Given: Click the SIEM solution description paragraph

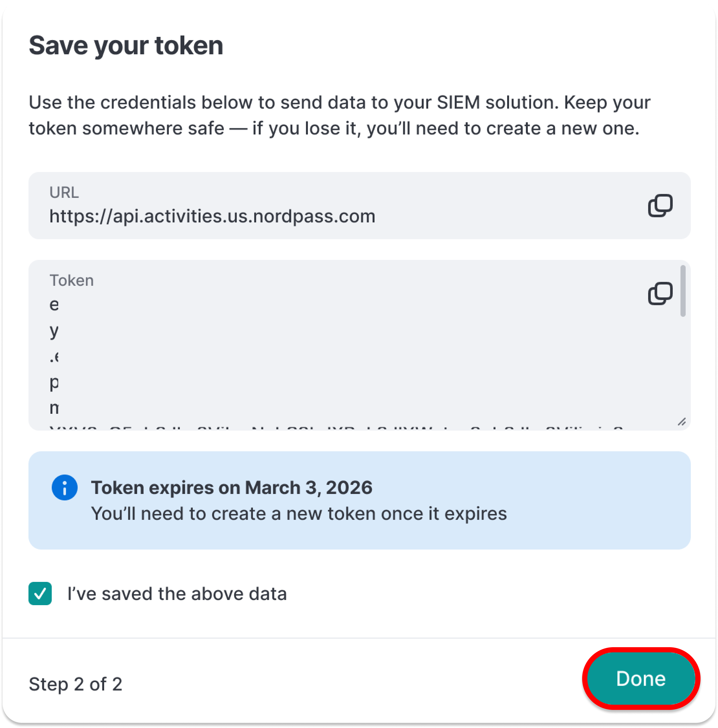Looking at the screenshot, I should tap(339, 115).
